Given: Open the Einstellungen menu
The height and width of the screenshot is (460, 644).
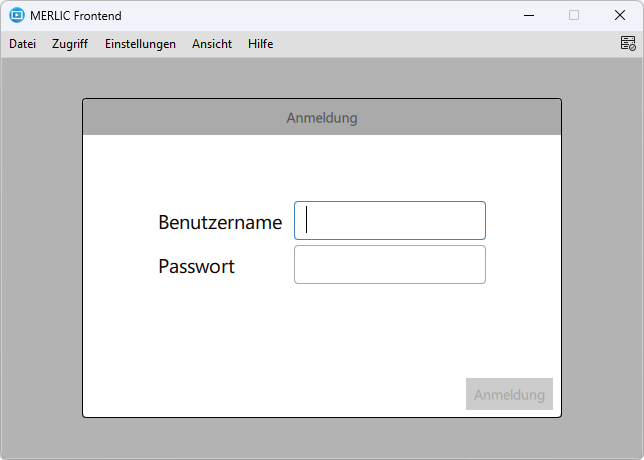Looking at the screenshot, I should coord(140,44).
